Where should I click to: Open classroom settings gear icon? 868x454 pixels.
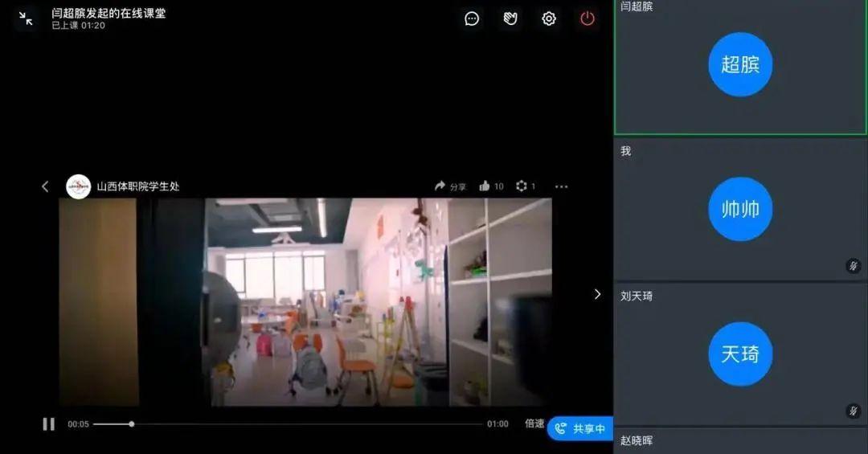(x=549, y=18)
